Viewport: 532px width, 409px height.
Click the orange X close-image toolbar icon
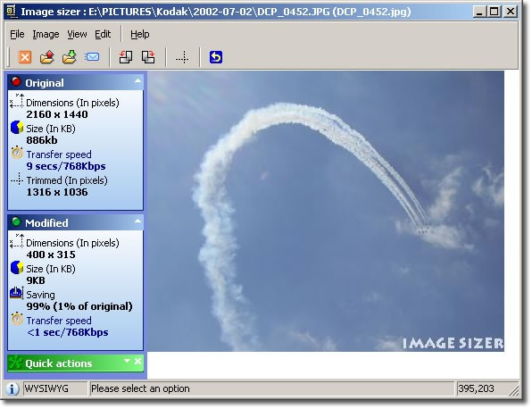(x=25, y=57)
